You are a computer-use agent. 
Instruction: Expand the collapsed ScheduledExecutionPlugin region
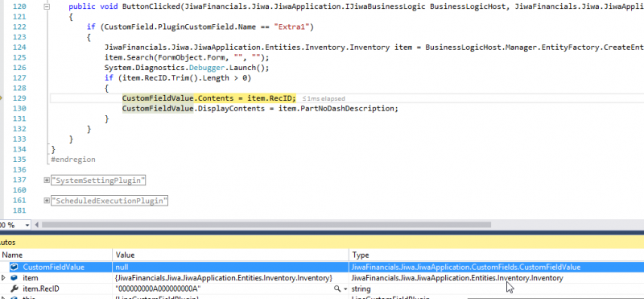click(x=47, y=201)
